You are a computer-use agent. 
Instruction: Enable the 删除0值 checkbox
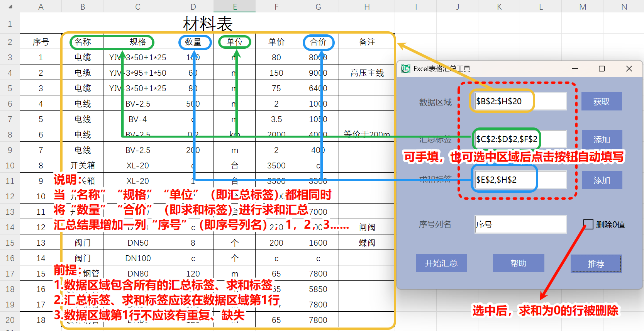[x=588, y=224]
